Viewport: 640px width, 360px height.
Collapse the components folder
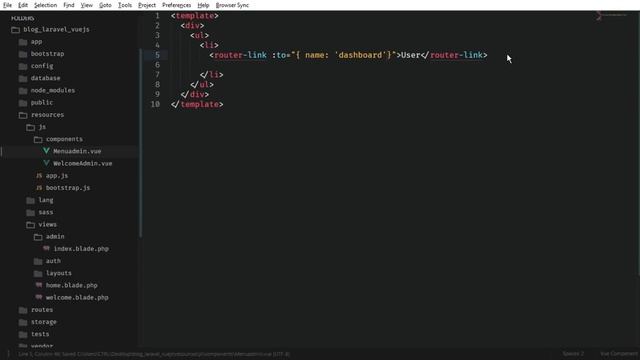64,139
